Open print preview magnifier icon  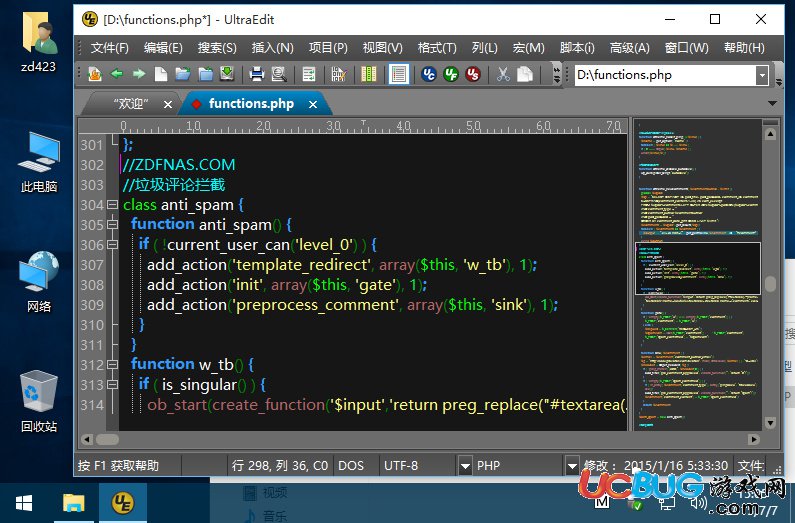279,74
